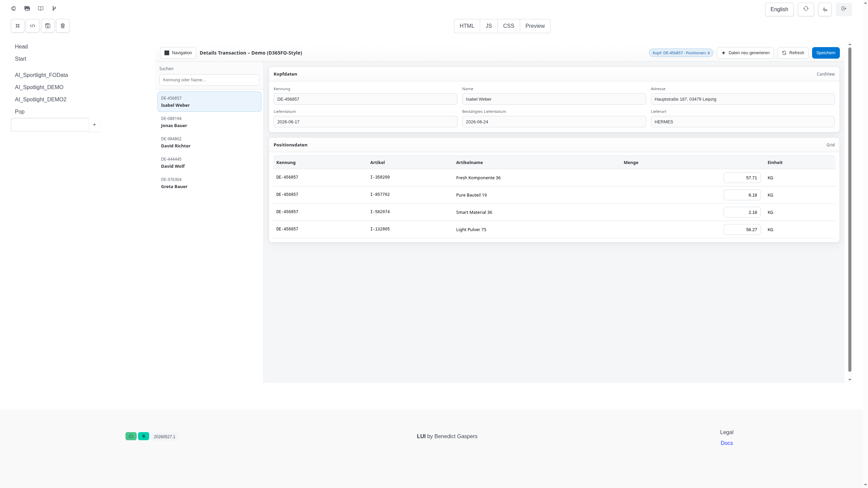This screenshot has height=488, width=868.
Task: Focus the new item name input
Action: click(x=50, y=125)
